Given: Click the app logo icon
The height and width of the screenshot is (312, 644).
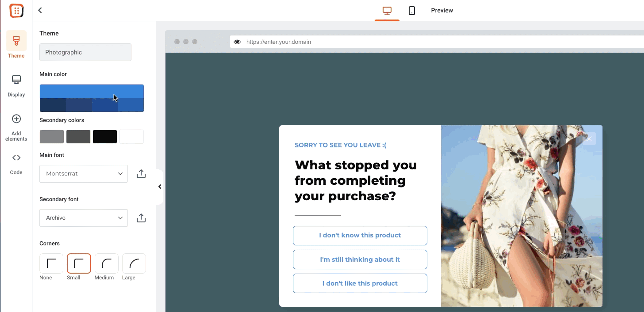Looking at the screenshot, I should pos(16,11).
